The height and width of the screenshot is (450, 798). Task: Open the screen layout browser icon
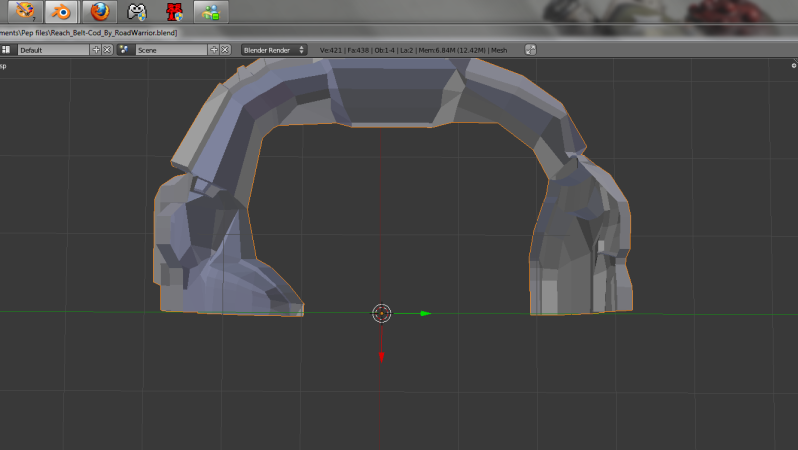point(6,50)
